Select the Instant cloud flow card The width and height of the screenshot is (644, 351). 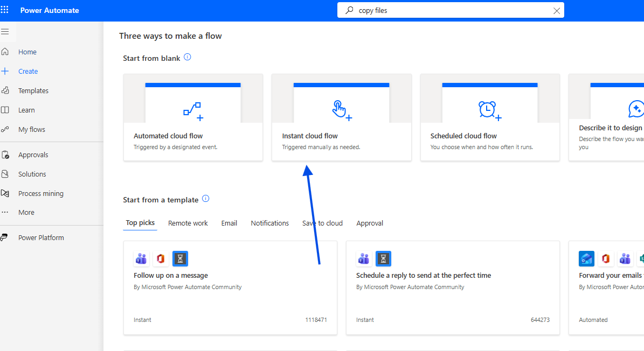pyautogui.click(x=341, y=117)
